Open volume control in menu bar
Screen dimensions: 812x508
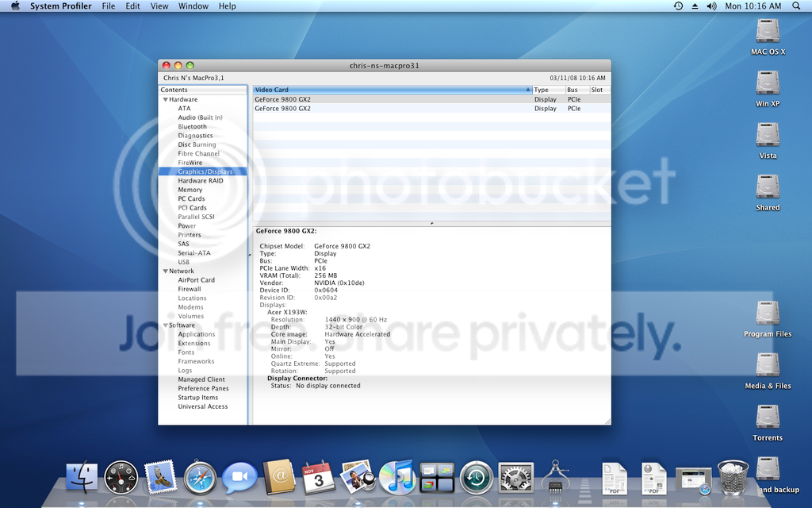pos(711,6)
